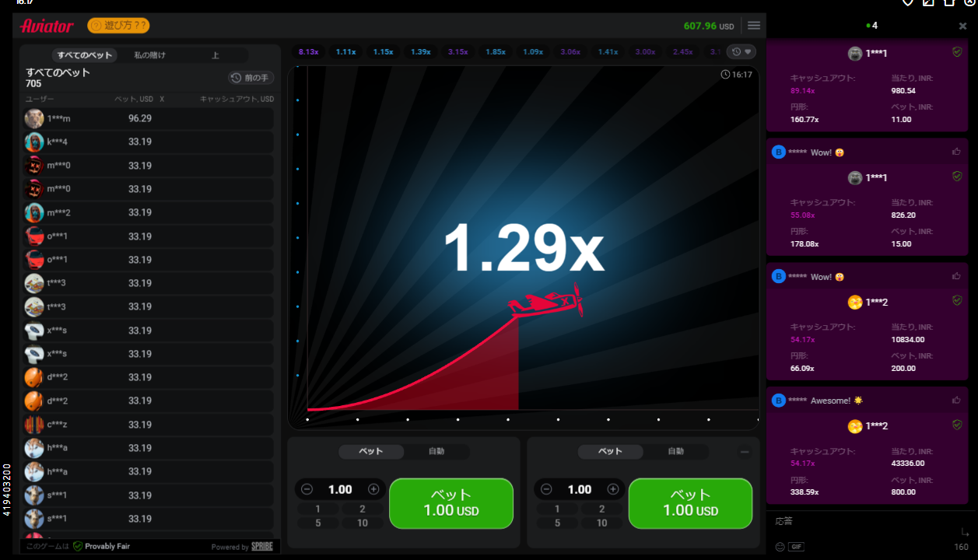Select the ベット toggle in right panel
This screenshot has width=978, height=560.
(x=610, y=451)
